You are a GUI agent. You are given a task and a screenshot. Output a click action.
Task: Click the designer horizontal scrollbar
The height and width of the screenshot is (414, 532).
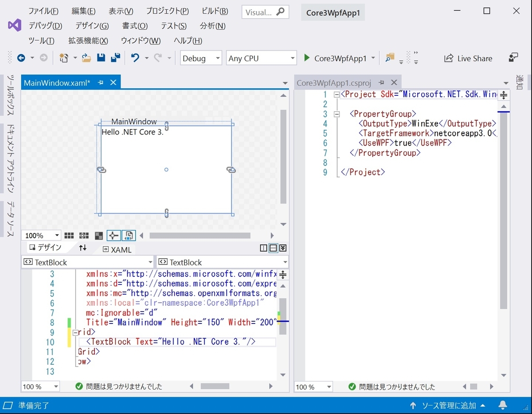click(199, 236)
